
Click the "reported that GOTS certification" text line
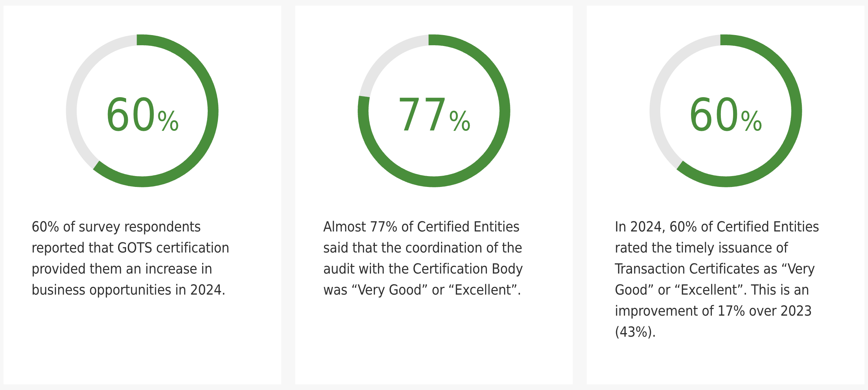(130, 248)
